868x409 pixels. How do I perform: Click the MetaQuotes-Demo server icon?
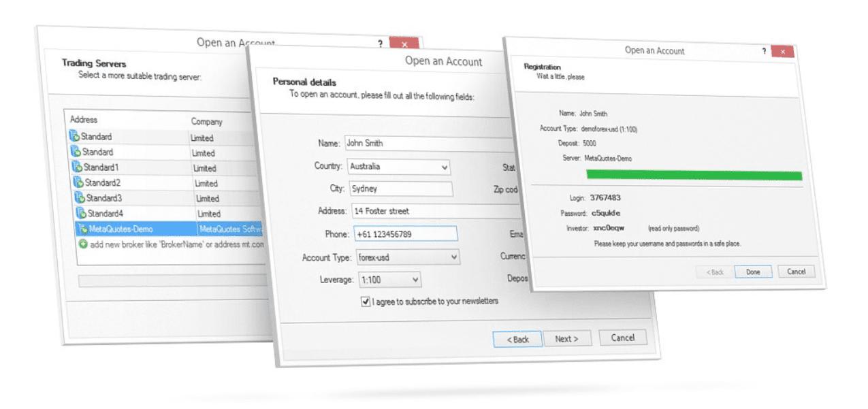82,229
